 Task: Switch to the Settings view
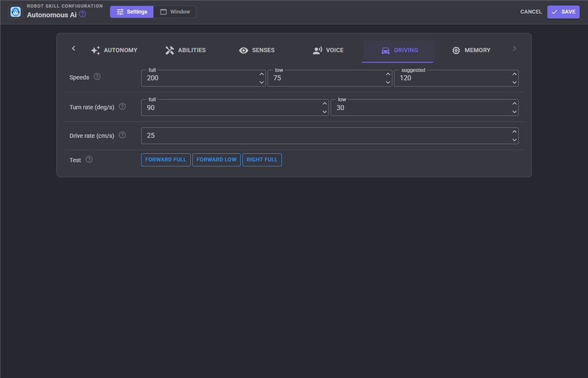131,11
